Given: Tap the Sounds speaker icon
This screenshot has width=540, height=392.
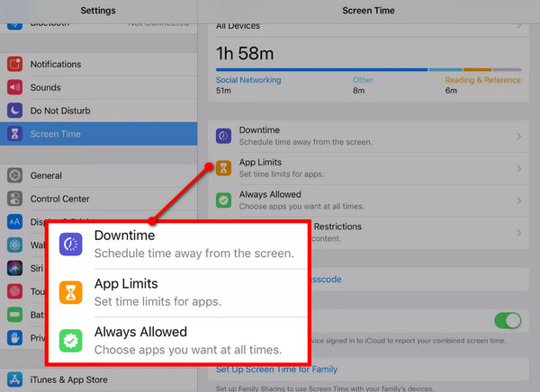Looking at the screenshot, I should (x=14, y=87).
